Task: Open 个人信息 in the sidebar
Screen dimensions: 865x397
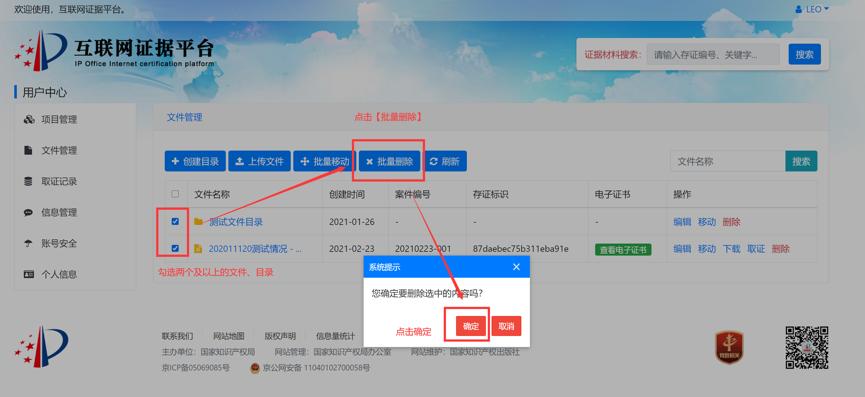Action: (x=59, y=274)
